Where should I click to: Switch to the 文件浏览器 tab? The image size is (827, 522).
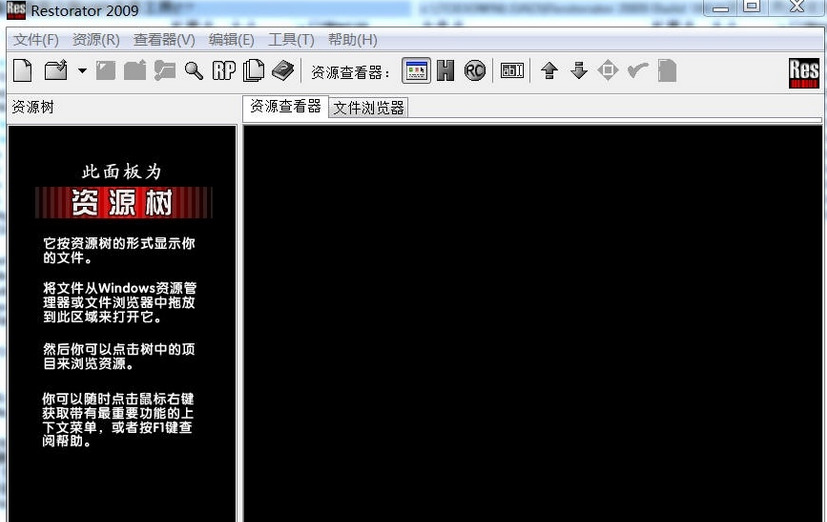point(368,108)
